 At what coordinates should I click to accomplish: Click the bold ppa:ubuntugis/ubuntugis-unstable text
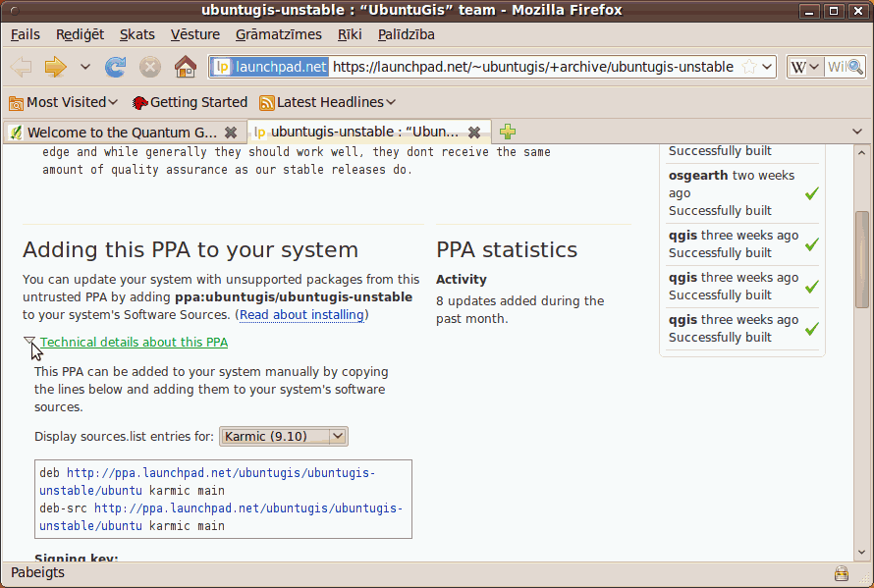coord(294,297)
